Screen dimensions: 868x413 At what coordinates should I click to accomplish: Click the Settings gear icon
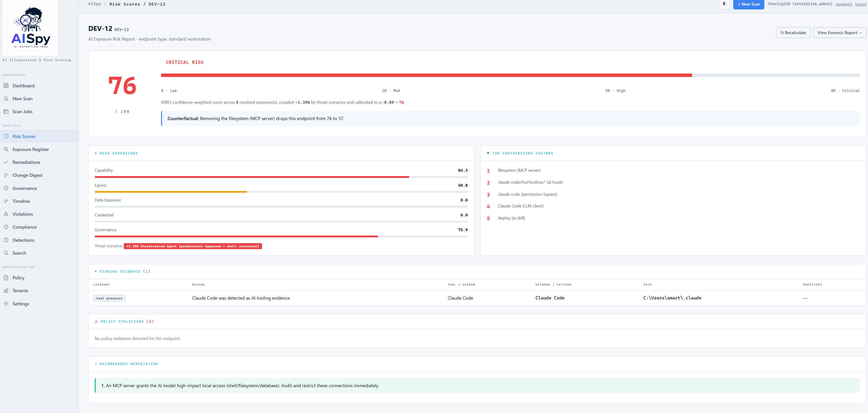(x=6, y=304)
